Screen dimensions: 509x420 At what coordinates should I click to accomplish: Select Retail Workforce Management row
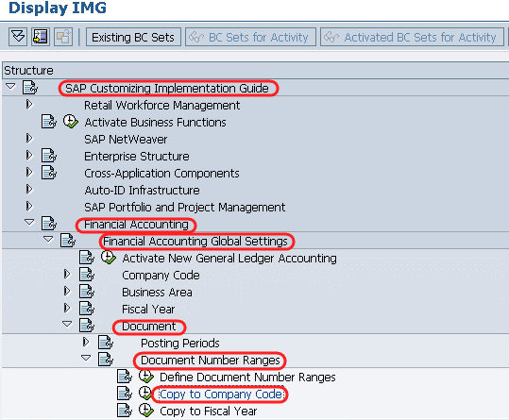(162, 106)
